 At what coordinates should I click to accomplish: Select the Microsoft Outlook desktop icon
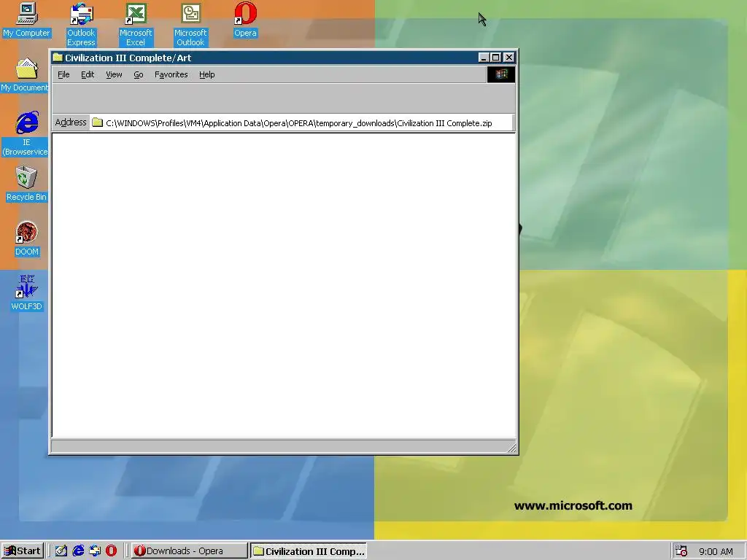[x=190, y=24]
